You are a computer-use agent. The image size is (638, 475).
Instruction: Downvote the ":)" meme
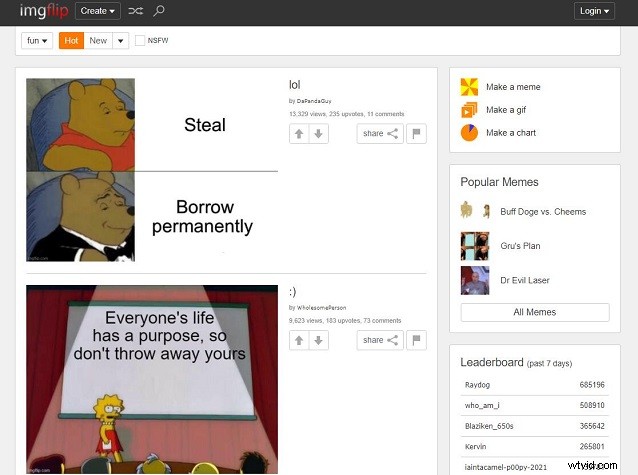tap(319, 340)
